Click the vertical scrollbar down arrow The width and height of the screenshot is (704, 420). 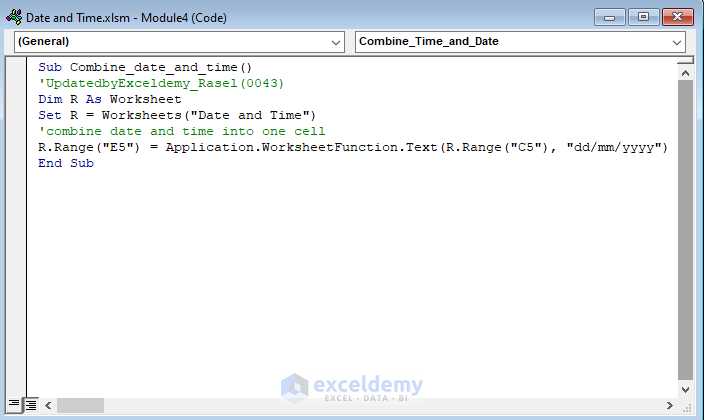685,389
